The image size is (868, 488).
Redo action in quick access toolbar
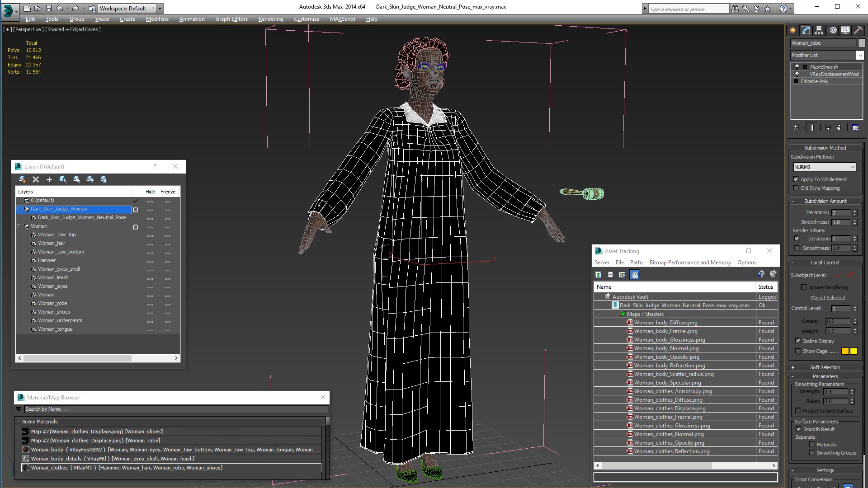(75, 8)
